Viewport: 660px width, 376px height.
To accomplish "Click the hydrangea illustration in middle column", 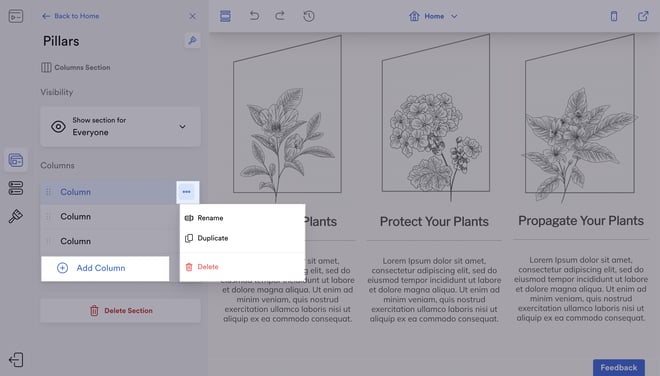I will pyautogui.click(x=436, y=117).
